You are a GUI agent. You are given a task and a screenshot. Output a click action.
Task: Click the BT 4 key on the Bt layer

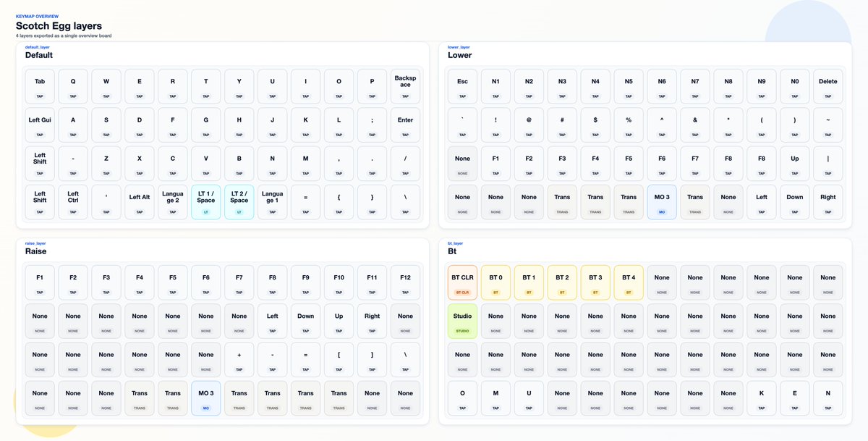tap(629, 282)
